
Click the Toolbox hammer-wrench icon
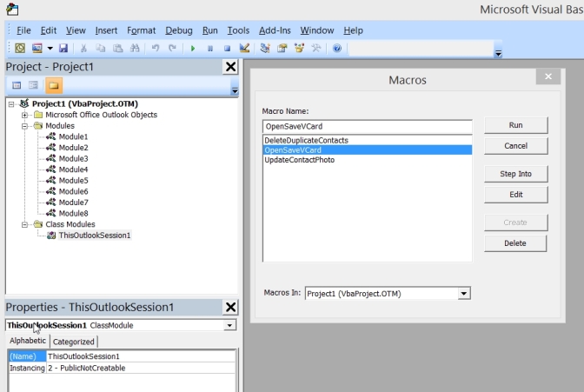coord(316,48)
